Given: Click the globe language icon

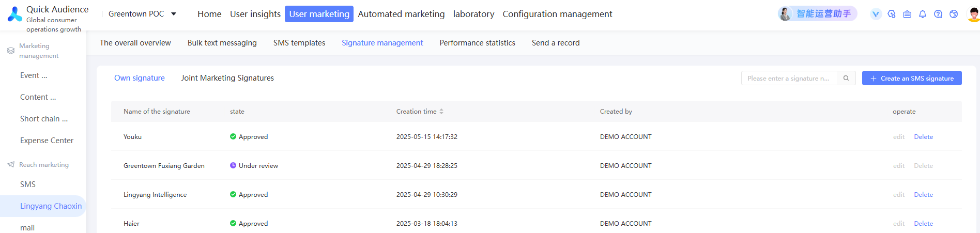Looking at the screenshot, I should [954, 14].
